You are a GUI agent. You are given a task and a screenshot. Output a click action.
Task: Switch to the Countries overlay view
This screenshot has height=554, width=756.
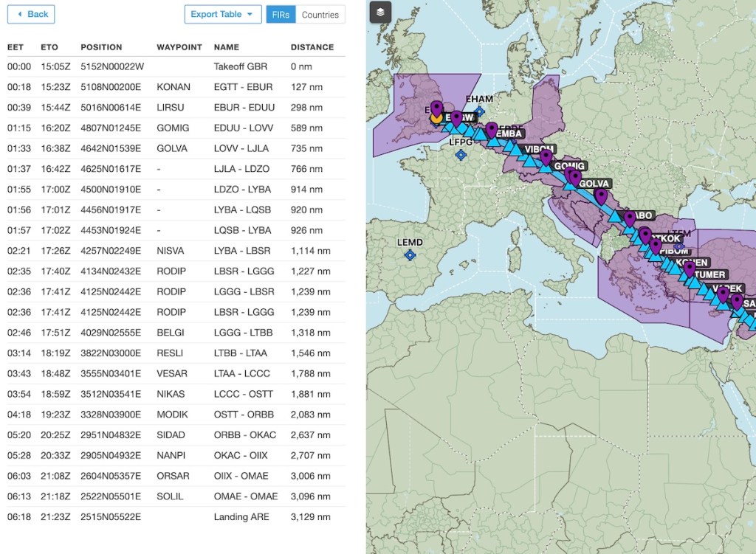pos(320,14)
